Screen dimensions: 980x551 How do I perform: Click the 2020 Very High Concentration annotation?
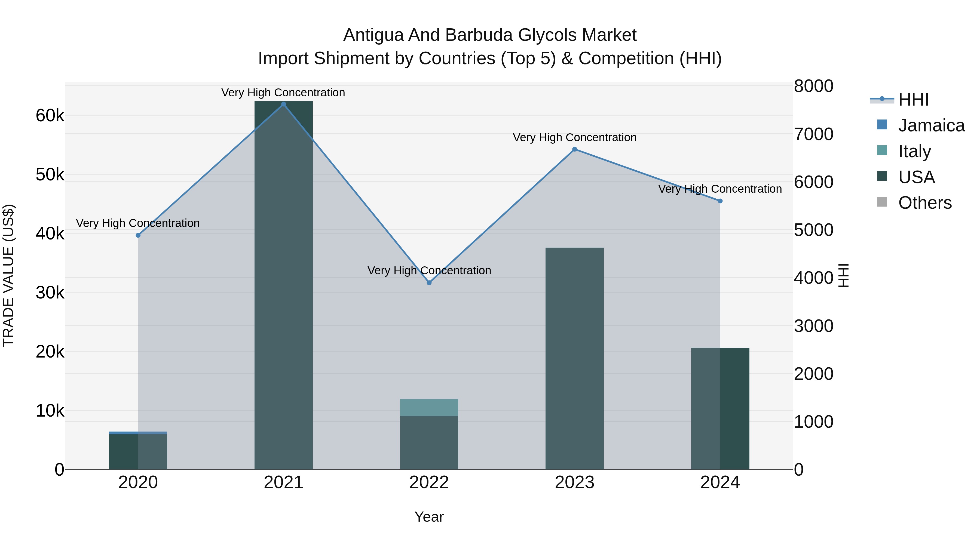tap(138, 223)
